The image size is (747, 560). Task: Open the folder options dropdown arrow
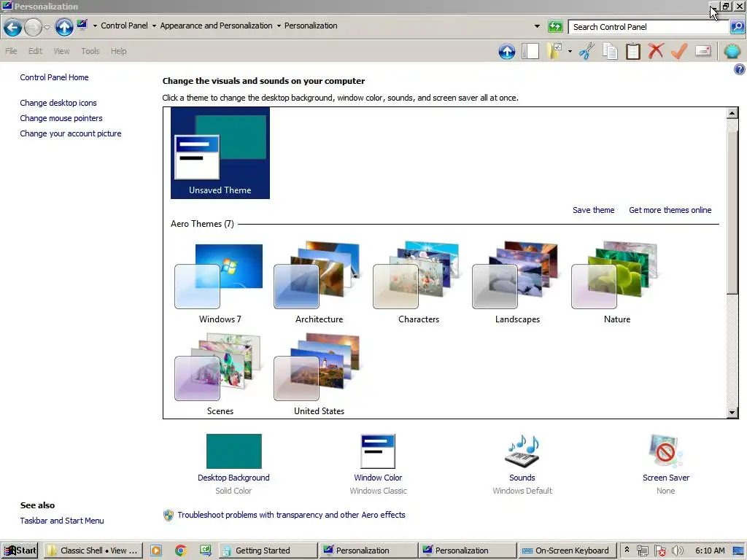pos(570,51)
